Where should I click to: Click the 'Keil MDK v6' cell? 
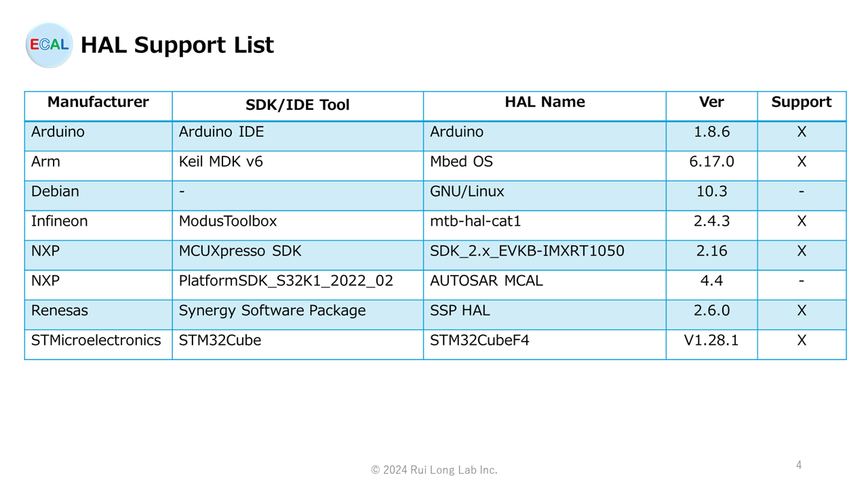coord(298,166)
